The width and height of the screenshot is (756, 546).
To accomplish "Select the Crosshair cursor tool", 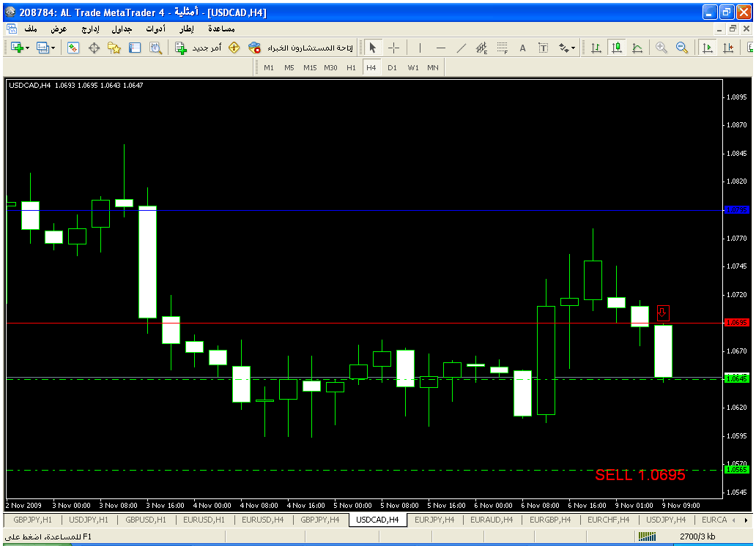I will 393,48.
